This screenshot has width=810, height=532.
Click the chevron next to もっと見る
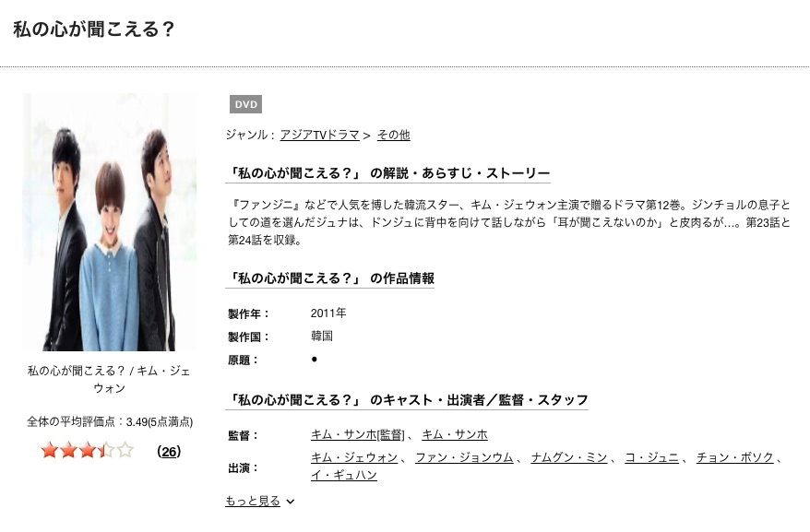(291, 502)
